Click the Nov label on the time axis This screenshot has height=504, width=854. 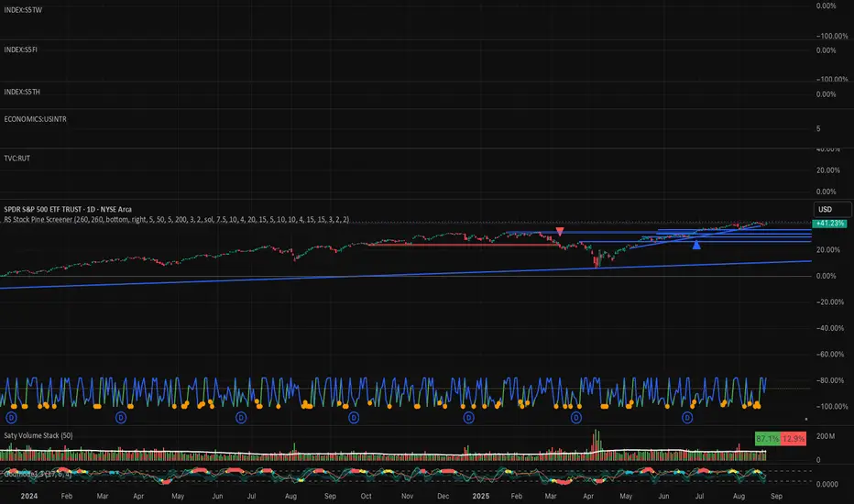(407, 497)
